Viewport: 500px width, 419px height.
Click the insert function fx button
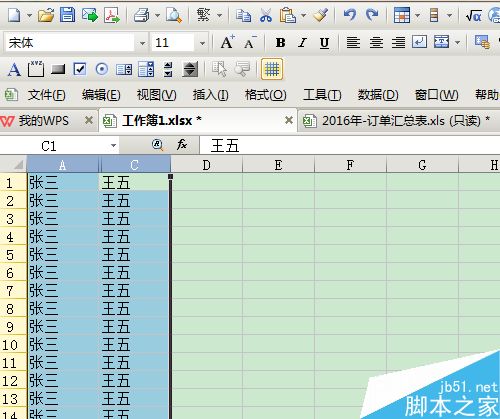182,145
